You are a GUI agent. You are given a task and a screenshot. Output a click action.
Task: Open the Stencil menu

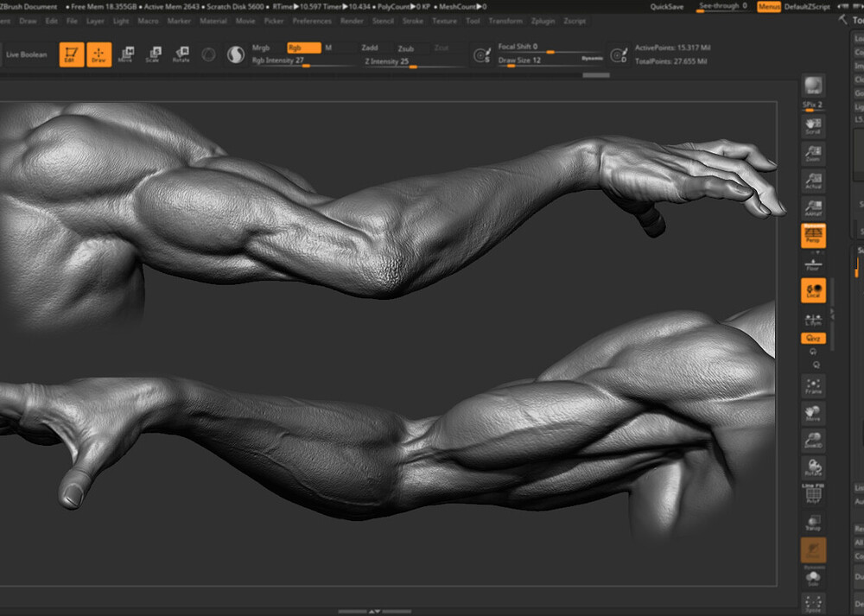coord(383,21)
